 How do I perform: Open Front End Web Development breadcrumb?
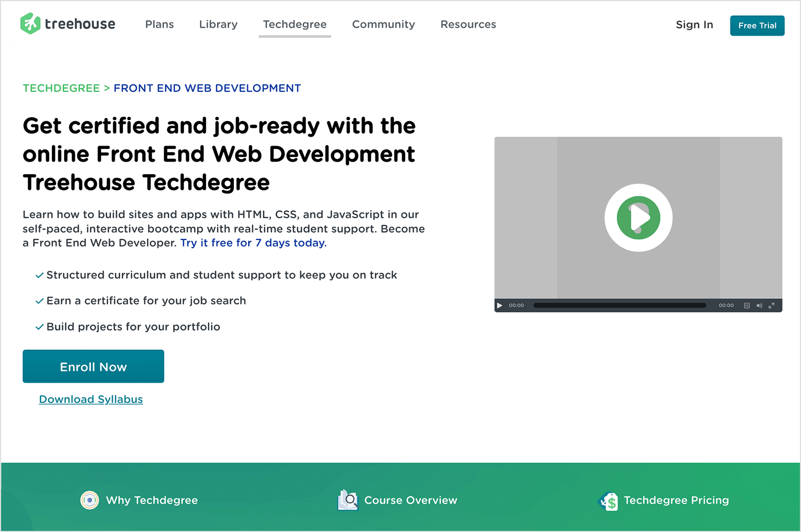pyautogui.click(x=207, y=88)
